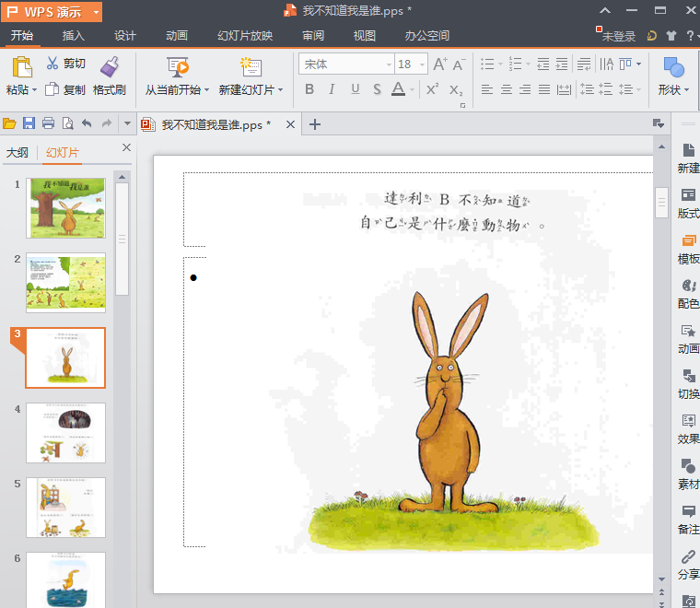Screen dimensions: 700x608
Task: Click the increase font size icon
Action: tap(439, 64)
